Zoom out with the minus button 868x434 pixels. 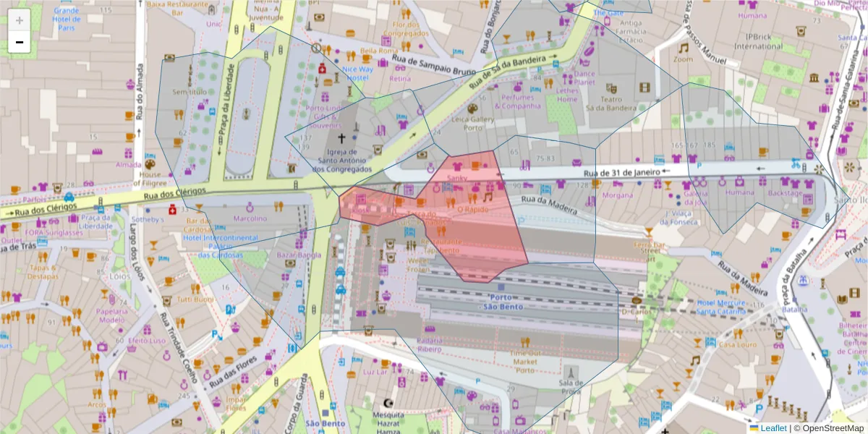[19, 42]
